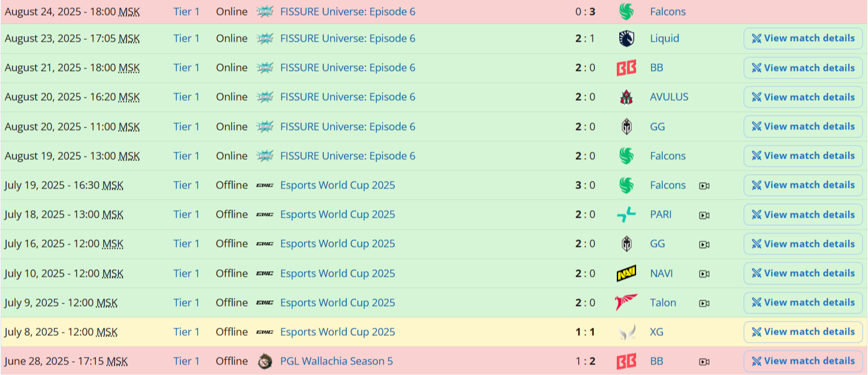
Task: Click Tier 1 link in the AVULUS row
Action: [x=187, y=97]
